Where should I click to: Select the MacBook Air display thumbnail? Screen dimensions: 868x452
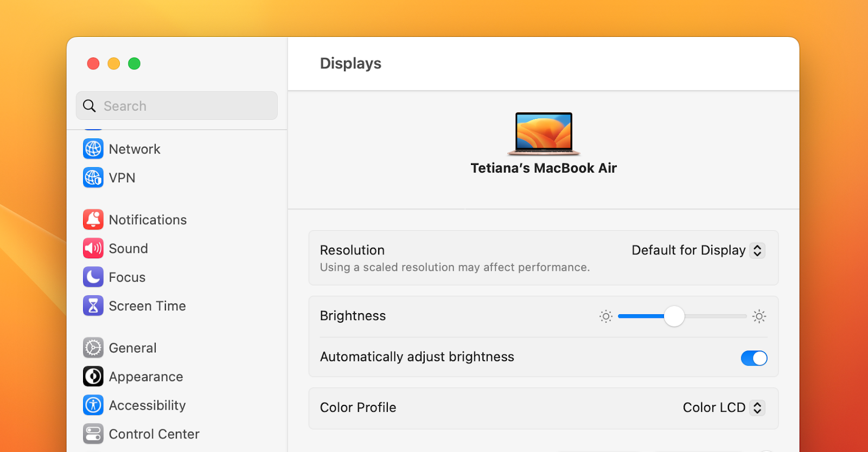(x=544, y=133)
